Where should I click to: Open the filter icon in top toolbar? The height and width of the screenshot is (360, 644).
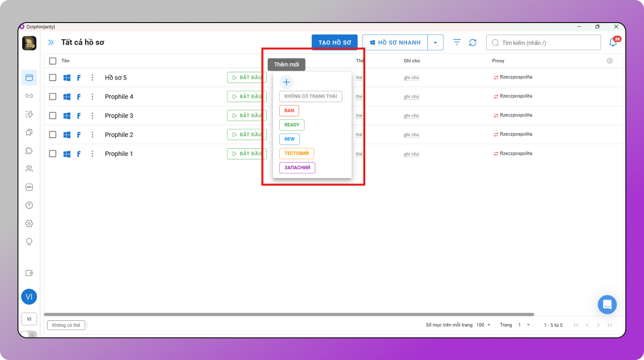point(457,42)
